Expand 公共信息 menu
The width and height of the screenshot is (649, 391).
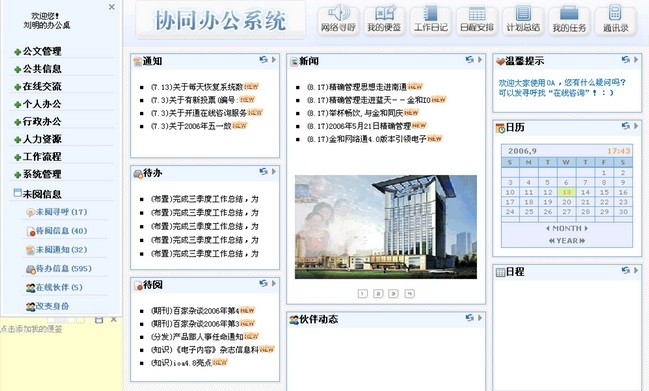pyautogui.click(x=38, y=69)
